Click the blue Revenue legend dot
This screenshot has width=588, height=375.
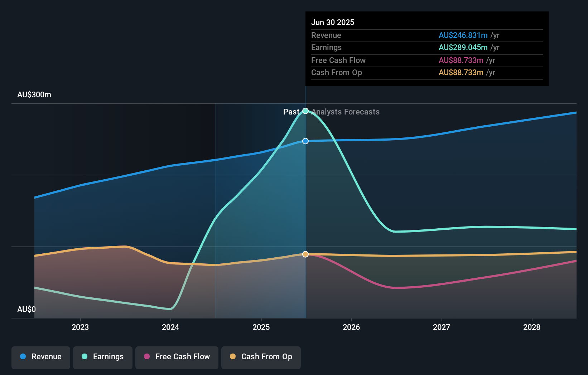pyautogui.click(x=23, y=356)
